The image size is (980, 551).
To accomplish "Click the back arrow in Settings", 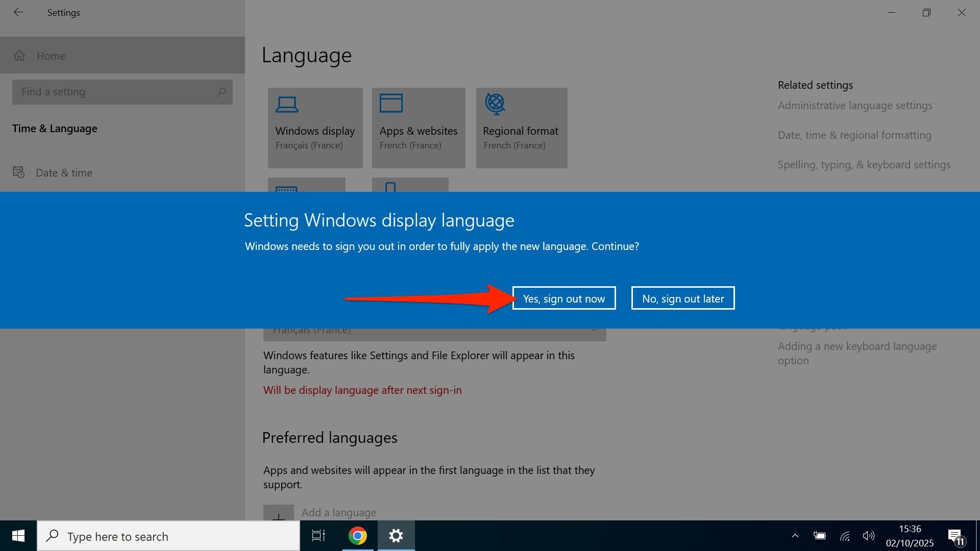I will tap(18, 12).
